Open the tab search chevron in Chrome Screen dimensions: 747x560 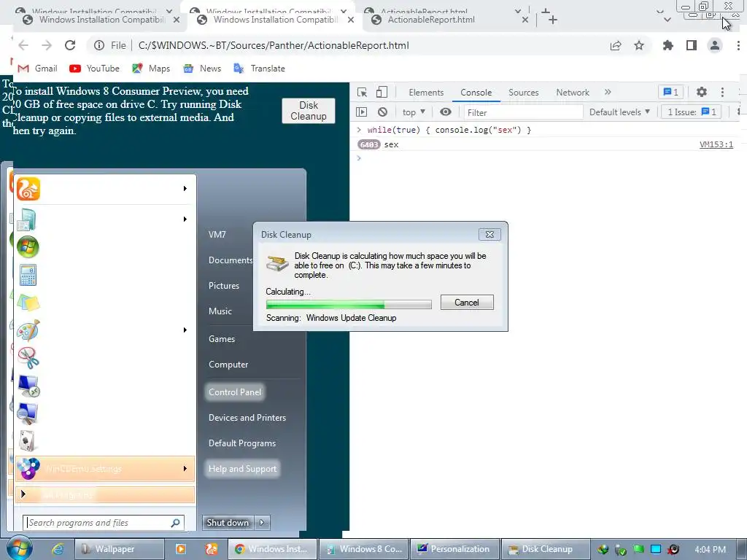pos(667,20)
